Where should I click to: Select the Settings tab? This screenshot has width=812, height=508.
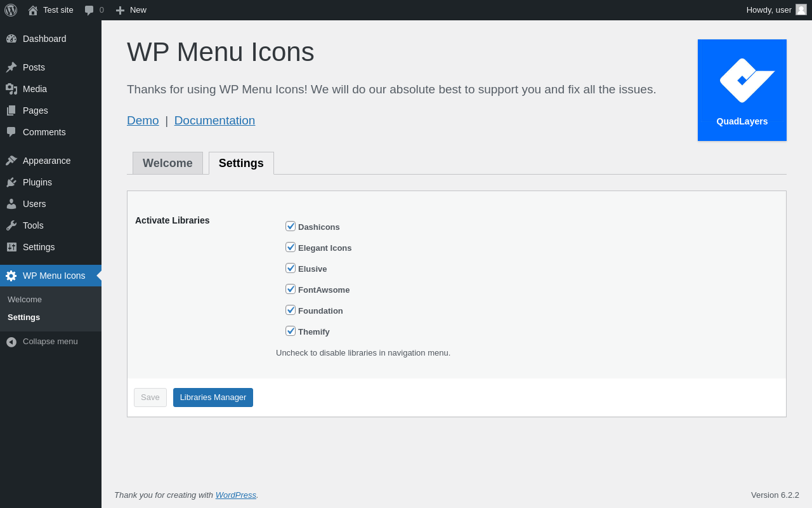pyautogui.click(x=241, y=163)
